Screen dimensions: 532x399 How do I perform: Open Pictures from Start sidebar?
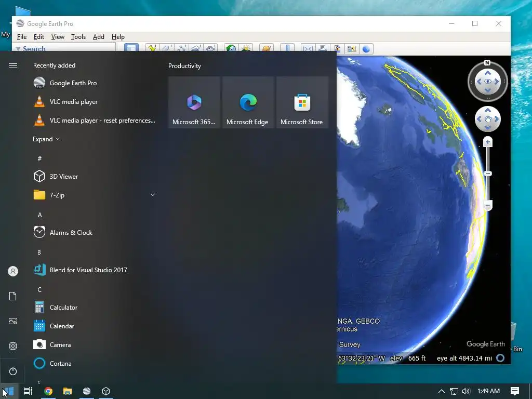click(13, 321)
